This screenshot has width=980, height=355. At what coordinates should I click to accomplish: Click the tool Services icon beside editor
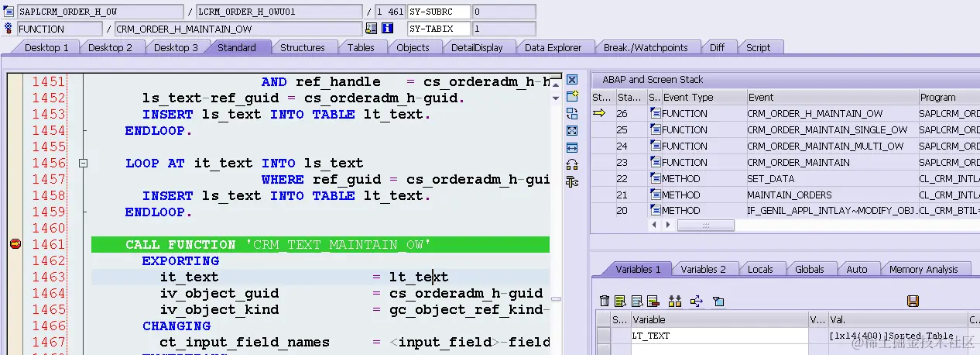[x=572, y=182]
